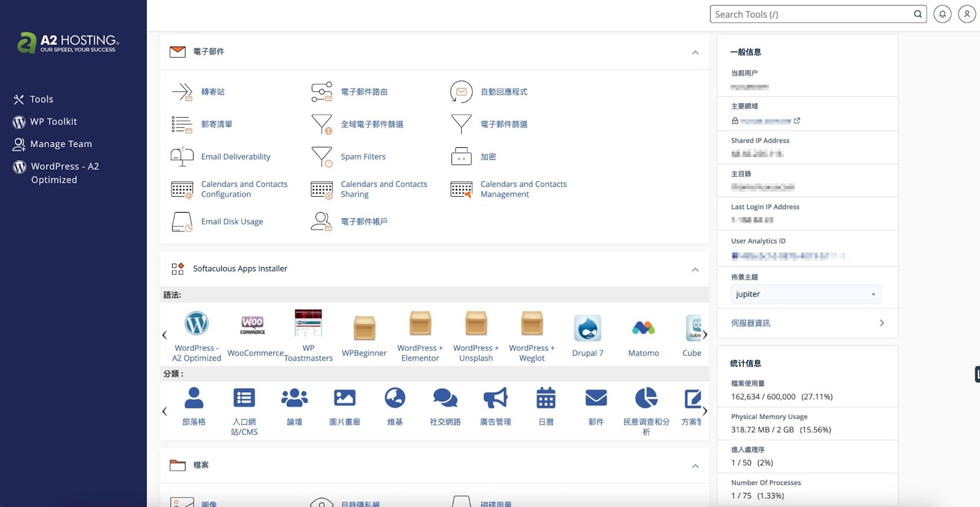Open the notifications bell icon
Image resolution: width=980 pixels, height=507 pixels.
point(943,14)
